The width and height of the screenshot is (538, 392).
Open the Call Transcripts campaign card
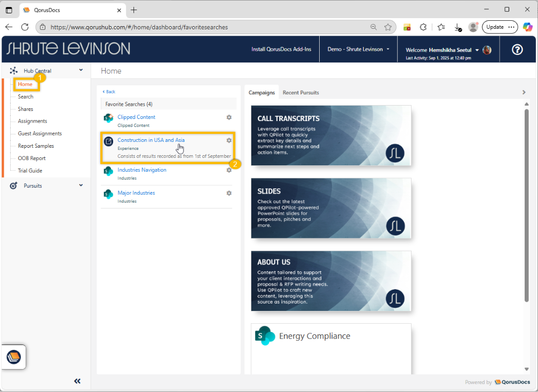331,135
